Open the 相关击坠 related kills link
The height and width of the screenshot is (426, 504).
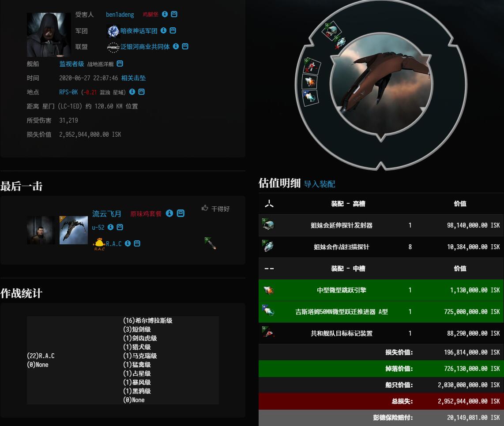(x=133, y=78)
